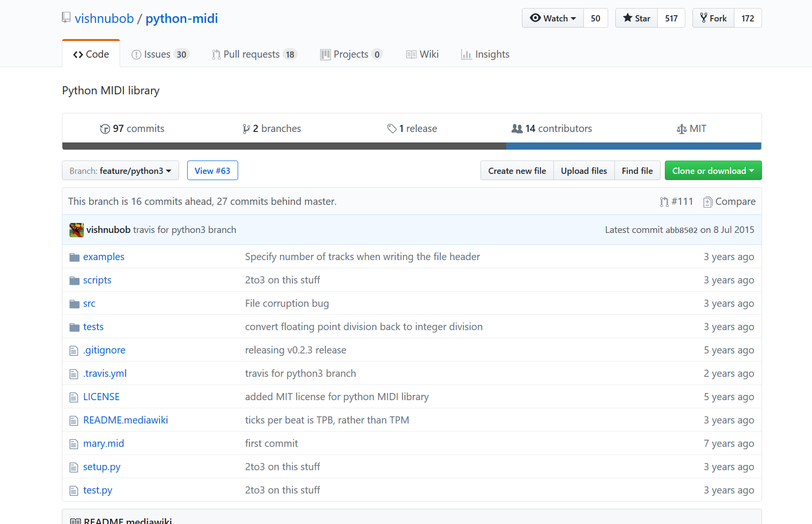
Task: Go to the Projects tab
Action: (x=351, y=54)
